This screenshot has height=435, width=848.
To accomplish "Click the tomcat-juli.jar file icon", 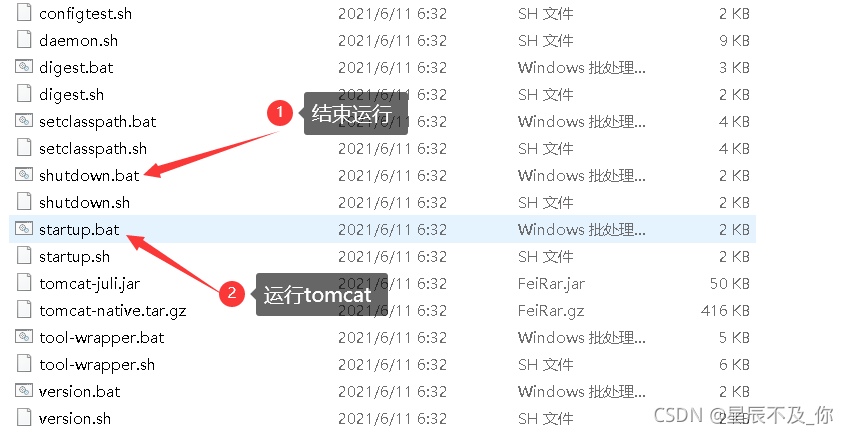I will coord(24,284).
